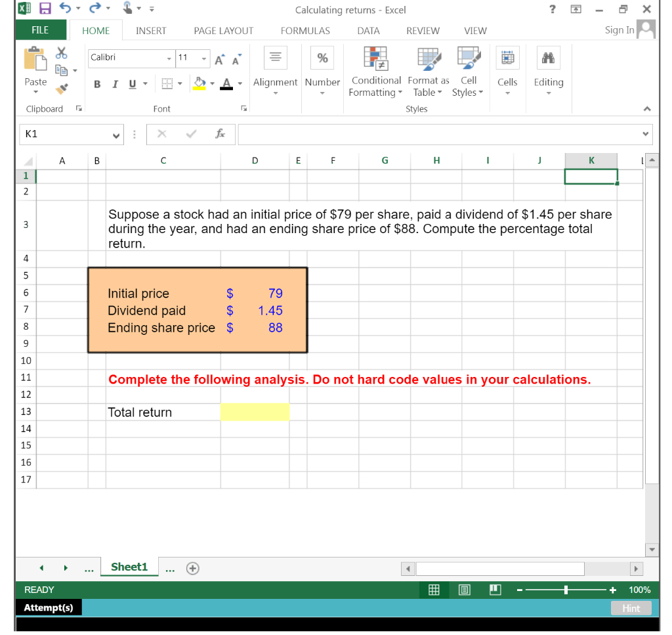672x635 pixels.
Task: Open the DATA ribbon tab
Action: [x=368, y=30]
